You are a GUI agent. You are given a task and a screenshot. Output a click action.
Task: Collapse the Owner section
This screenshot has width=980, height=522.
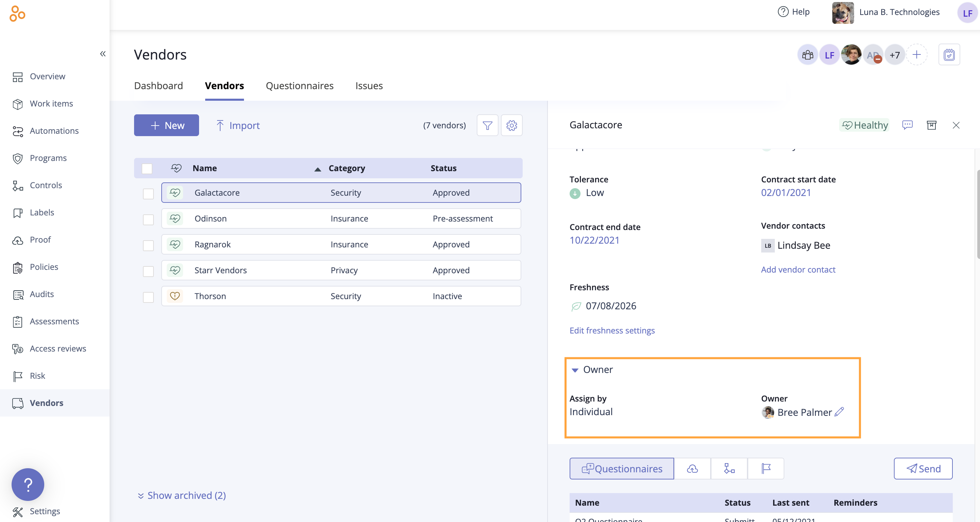pyautogui.click(x=575, y=370)
